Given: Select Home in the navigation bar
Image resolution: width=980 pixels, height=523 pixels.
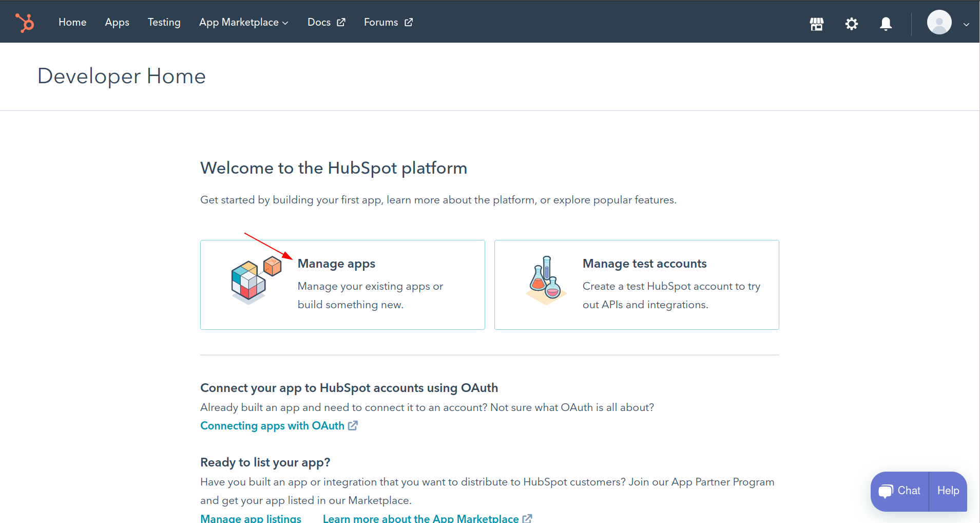Looking at the screenshot, I should (72, 22).
